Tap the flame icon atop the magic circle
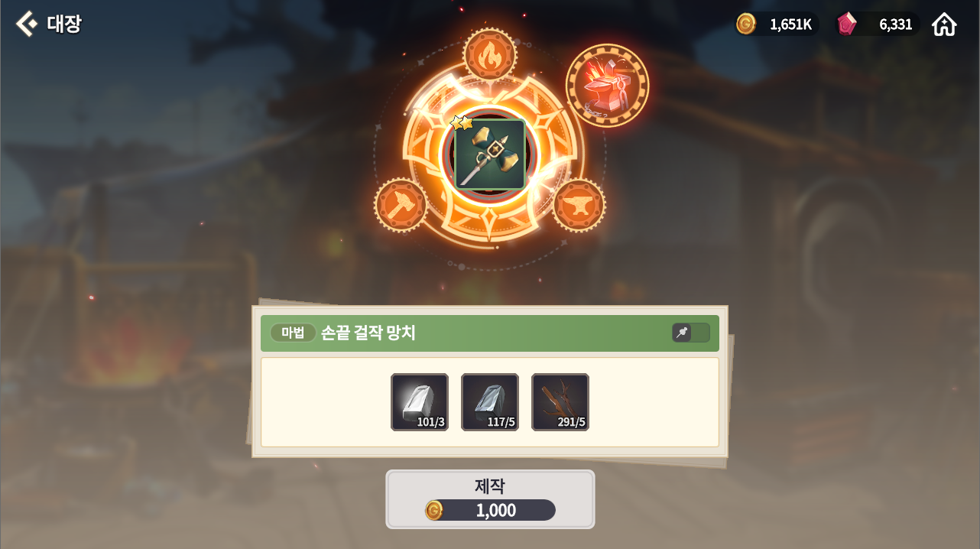The image size is (980, 549). point(489,54)
